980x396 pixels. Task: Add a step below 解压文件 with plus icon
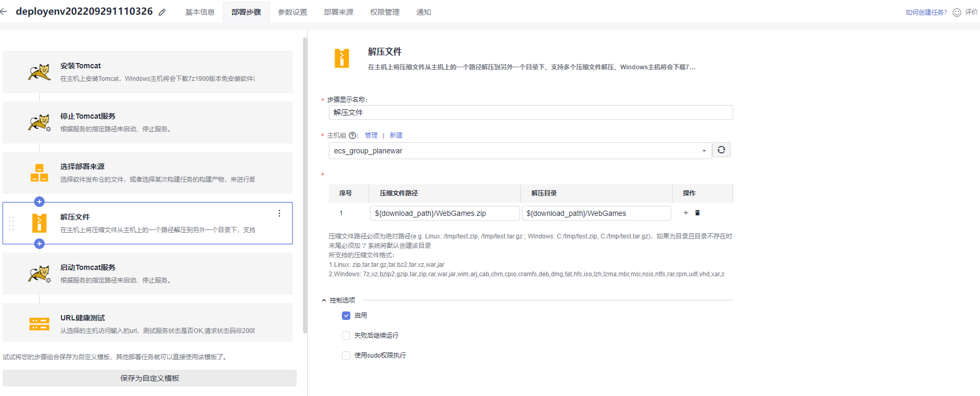(39, 244)
